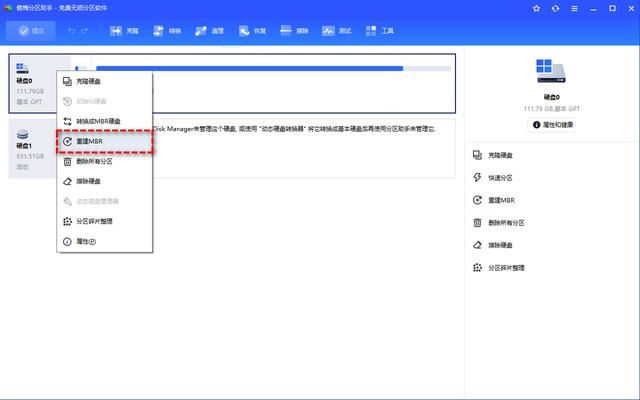This screenshot has height=400, width=640.
Task: Click the 清理 (Clean) toolbar icon
Action: (209, 31)
